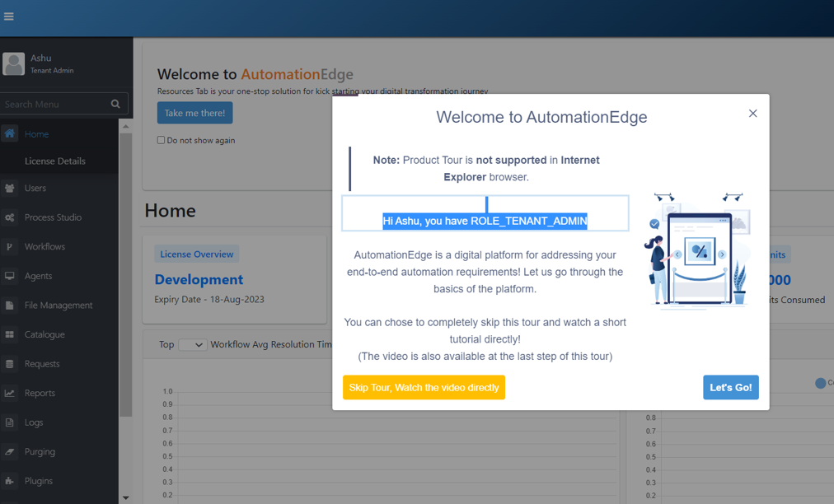834x504 pixels.
Task: Open License Details submenu item
Action: pyautogui.click(x=54, y=161)
